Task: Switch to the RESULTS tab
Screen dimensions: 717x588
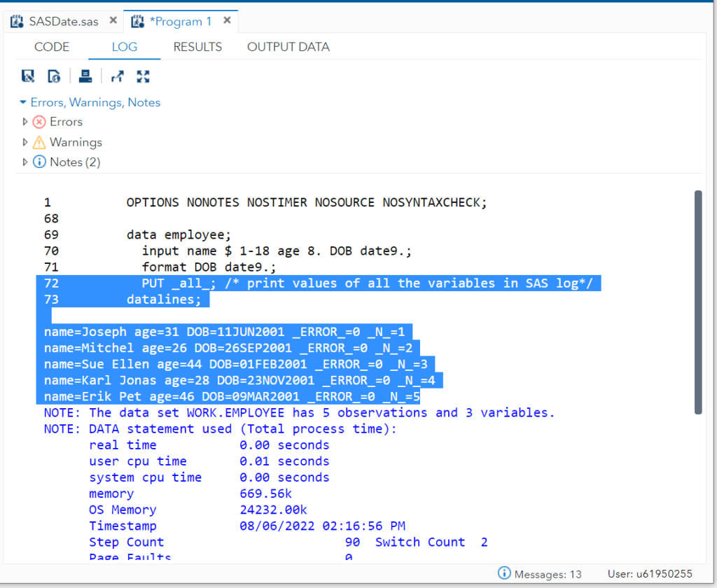Action: pos(197,47)
